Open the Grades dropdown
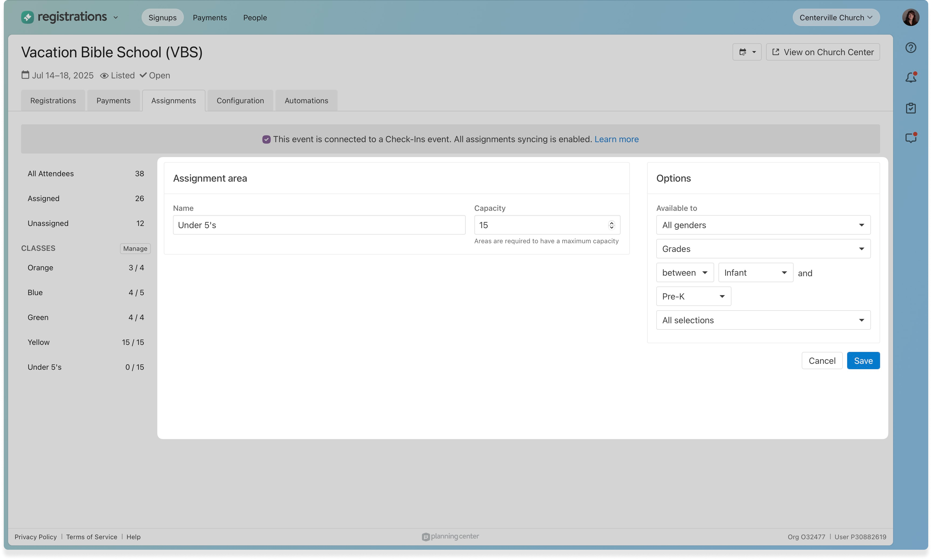 (763, 249)
